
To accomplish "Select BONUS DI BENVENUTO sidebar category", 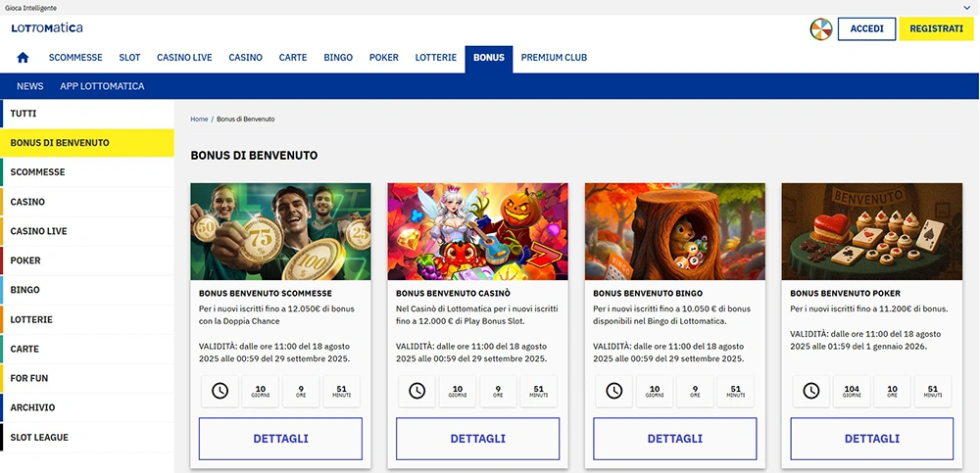I will coord(87,142).
